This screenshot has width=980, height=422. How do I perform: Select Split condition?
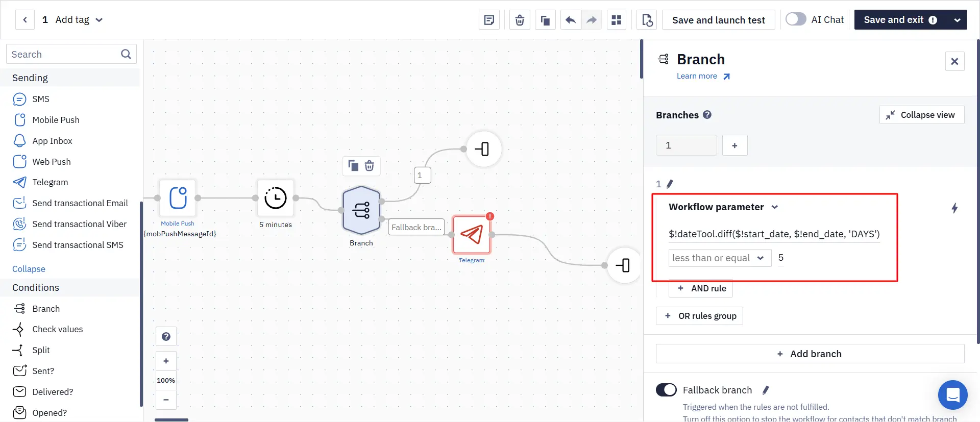click(31, 350)
